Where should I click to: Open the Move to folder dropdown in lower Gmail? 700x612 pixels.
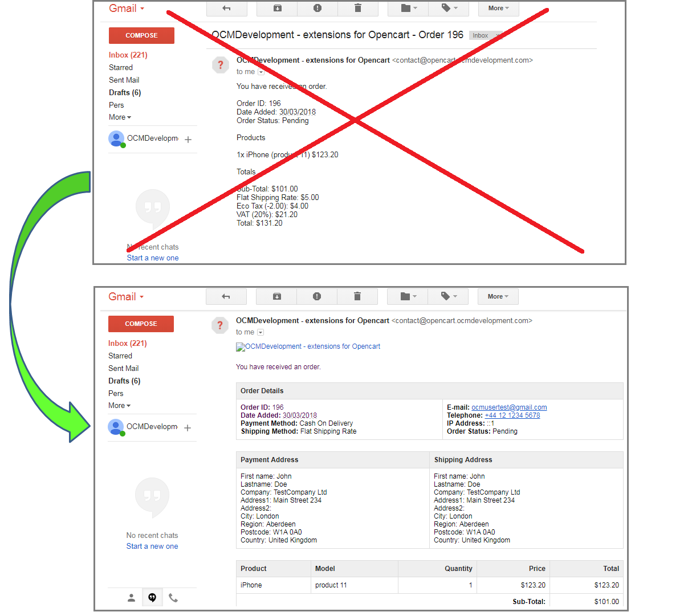coord(408,296)
